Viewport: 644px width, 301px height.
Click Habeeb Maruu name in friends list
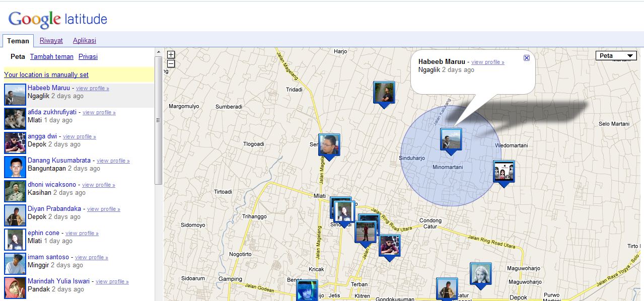pyautogui.click(x=49, y=88)
